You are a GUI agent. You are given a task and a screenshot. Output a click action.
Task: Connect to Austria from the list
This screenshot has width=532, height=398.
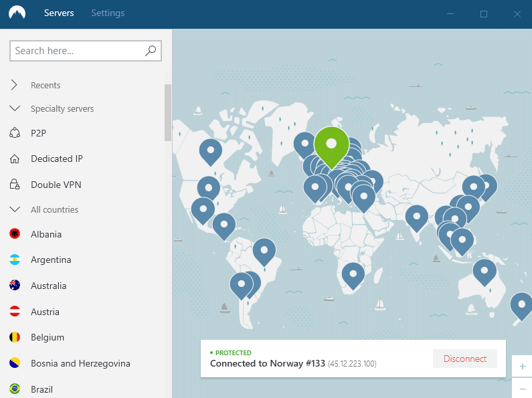pos(45,312)
